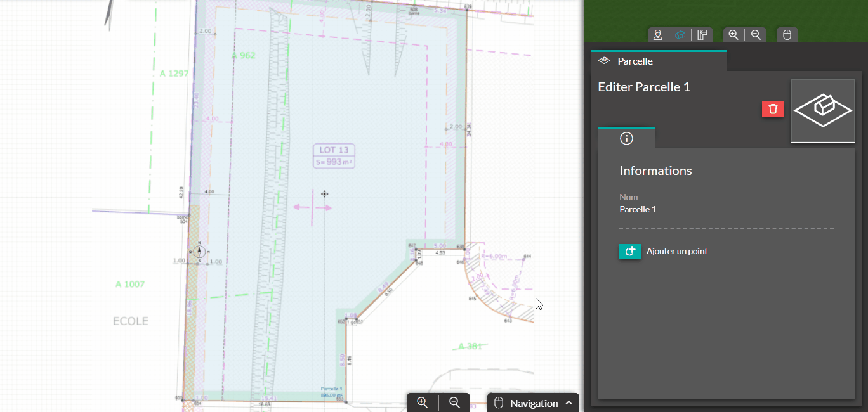
Task: Zoom in on the 2D plan
Action: pos(423,402)
